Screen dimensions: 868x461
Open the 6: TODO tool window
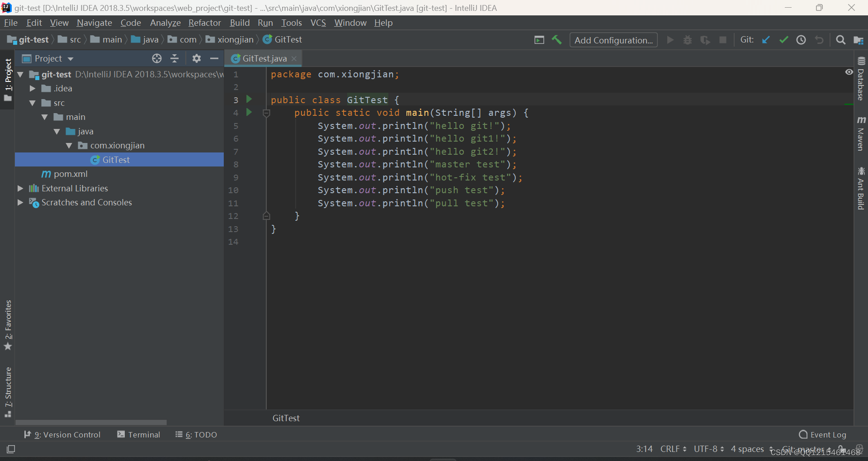pyautogui.click(x=196, y=435)
